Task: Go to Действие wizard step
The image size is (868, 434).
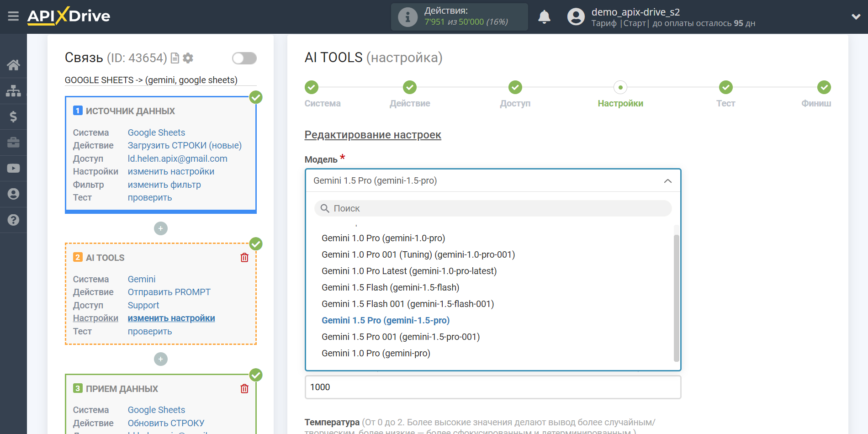Action: coord(410,87)
